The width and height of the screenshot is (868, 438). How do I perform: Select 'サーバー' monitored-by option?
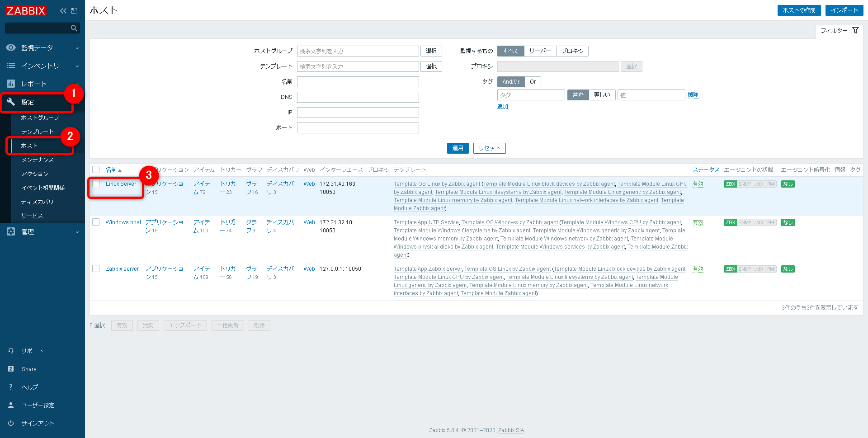[x=540, y=51]
